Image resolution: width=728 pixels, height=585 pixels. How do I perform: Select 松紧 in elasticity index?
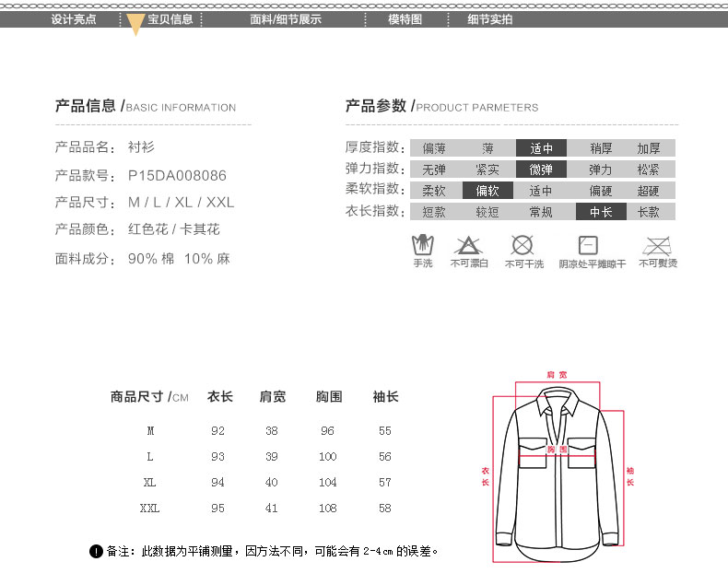pyautogui.click(x=649, y=170)
